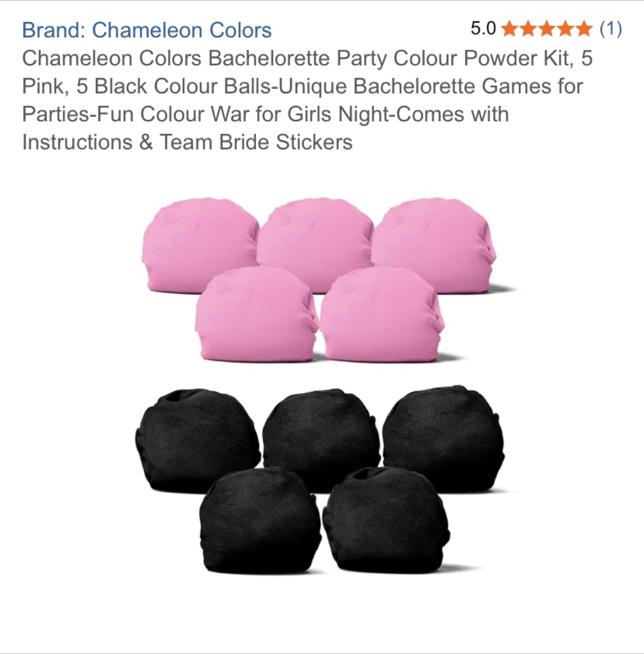Open the (1) review count link
This screenshot has height=654, width=644.
(610, 29)
